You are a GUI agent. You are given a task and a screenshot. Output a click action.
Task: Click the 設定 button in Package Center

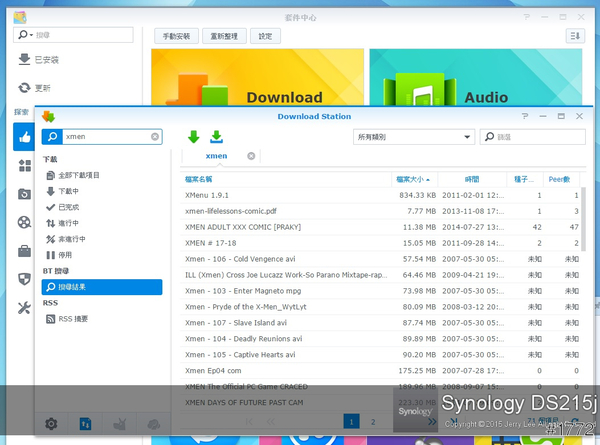265,36
